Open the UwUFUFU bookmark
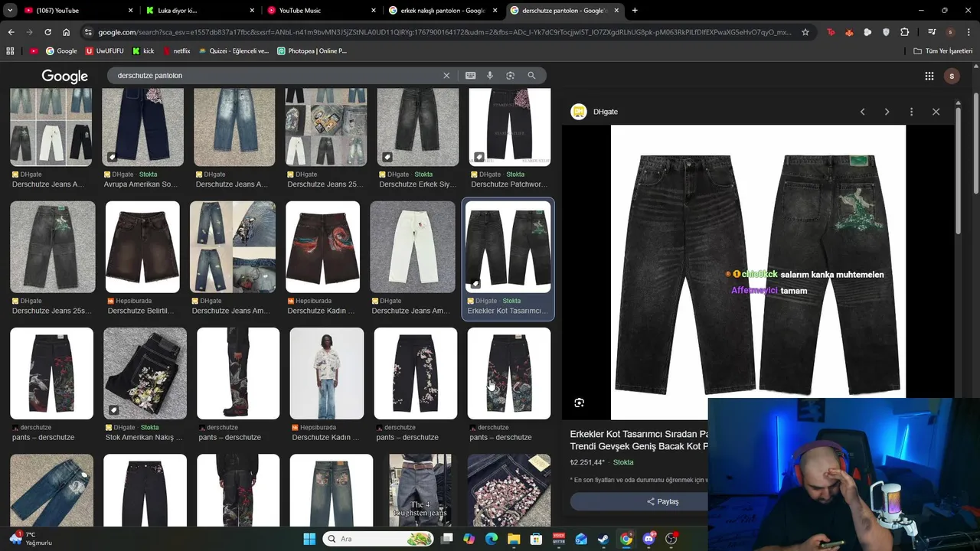 [105, 51]
